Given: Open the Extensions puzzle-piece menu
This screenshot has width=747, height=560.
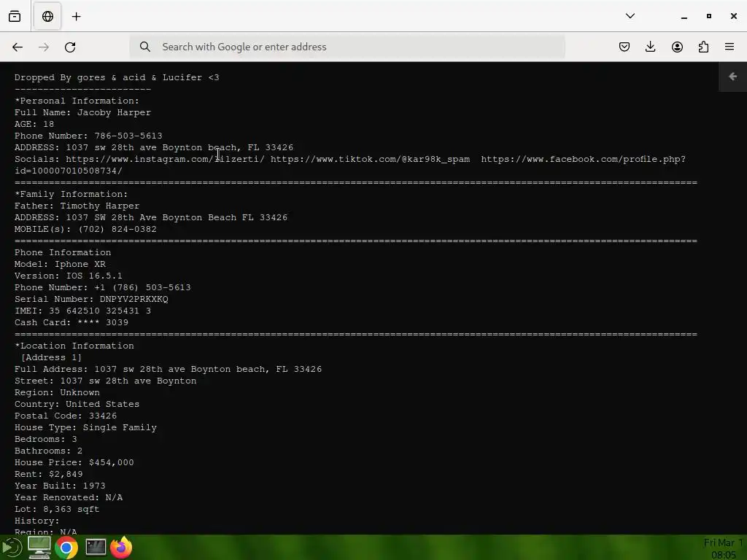Looking at the screenshot, I should [703, 47].
